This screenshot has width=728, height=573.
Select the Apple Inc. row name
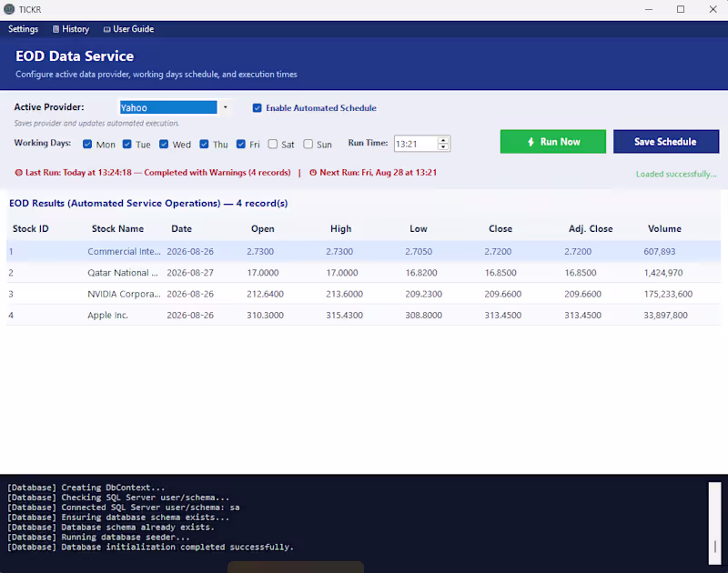107,316
